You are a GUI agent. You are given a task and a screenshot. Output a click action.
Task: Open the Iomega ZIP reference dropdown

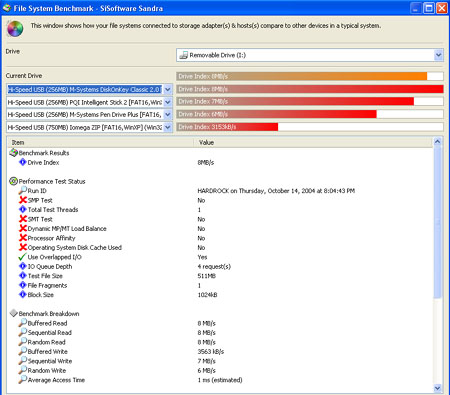(x=168, y=127)
